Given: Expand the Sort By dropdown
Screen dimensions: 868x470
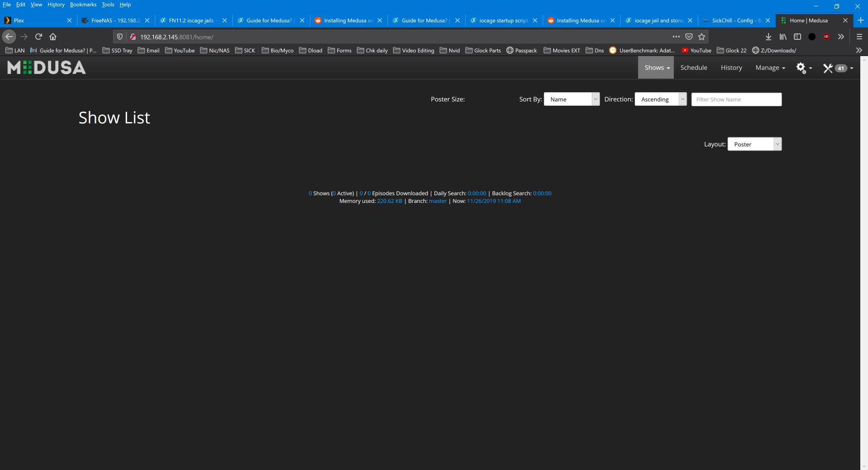Looking at the screenshot, I should (x=571, y=99).
